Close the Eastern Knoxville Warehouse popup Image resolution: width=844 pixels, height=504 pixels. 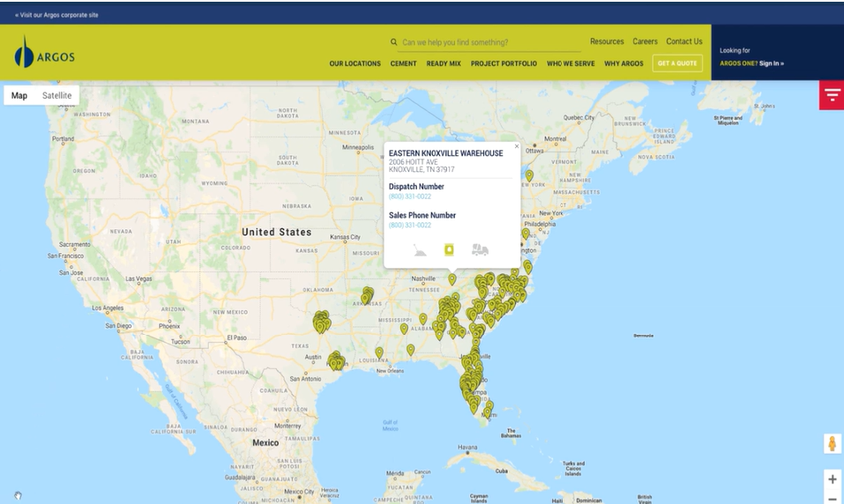click(x=517, y=146)
